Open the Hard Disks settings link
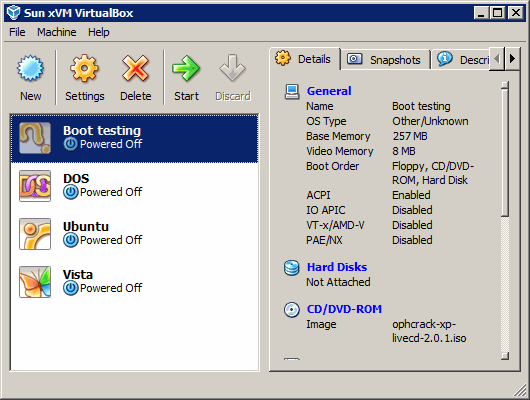Screen dimensions: 530x400 click(337, 267)
